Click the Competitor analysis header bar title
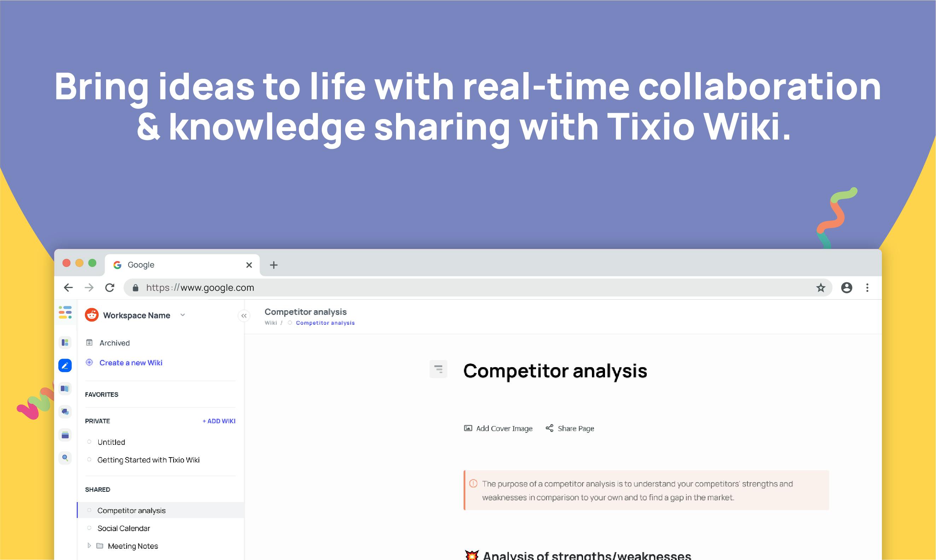 tap(306, 312)
